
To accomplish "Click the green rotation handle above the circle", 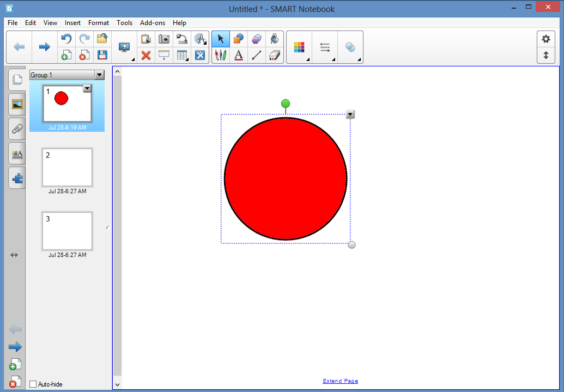I will coord(285,104).
